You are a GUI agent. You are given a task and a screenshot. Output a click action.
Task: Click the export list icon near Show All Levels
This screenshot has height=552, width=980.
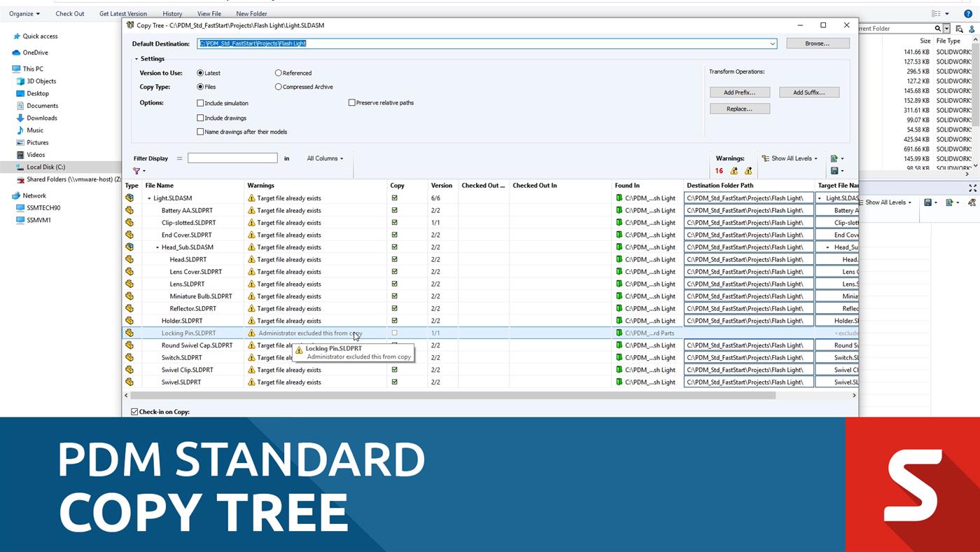[834, 158]
